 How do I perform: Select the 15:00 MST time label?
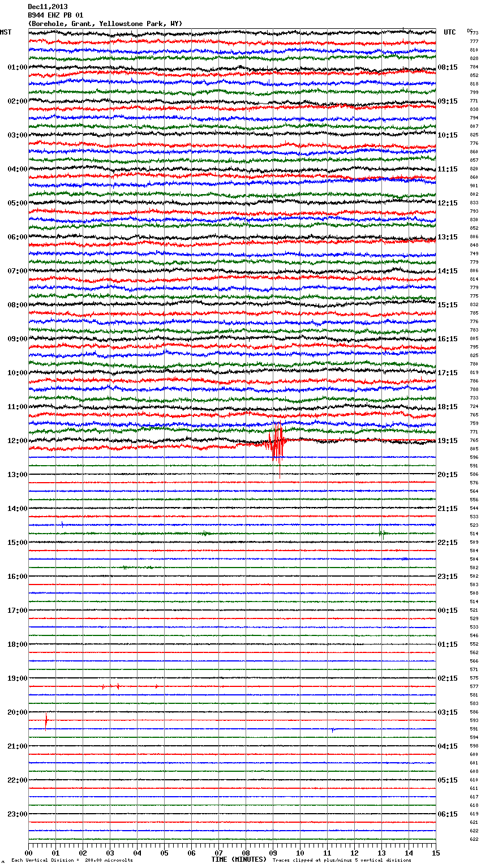click(18, 543)
